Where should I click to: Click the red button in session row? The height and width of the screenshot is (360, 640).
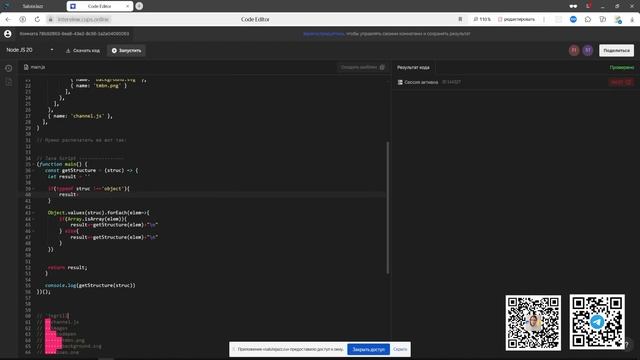(621, 82)
